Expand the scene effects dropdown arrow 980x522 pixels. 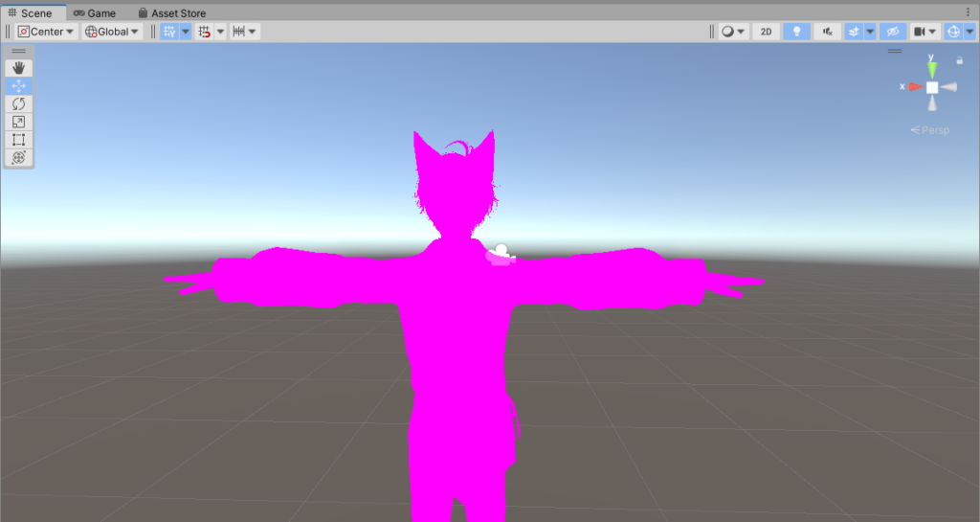pos(869,32)
